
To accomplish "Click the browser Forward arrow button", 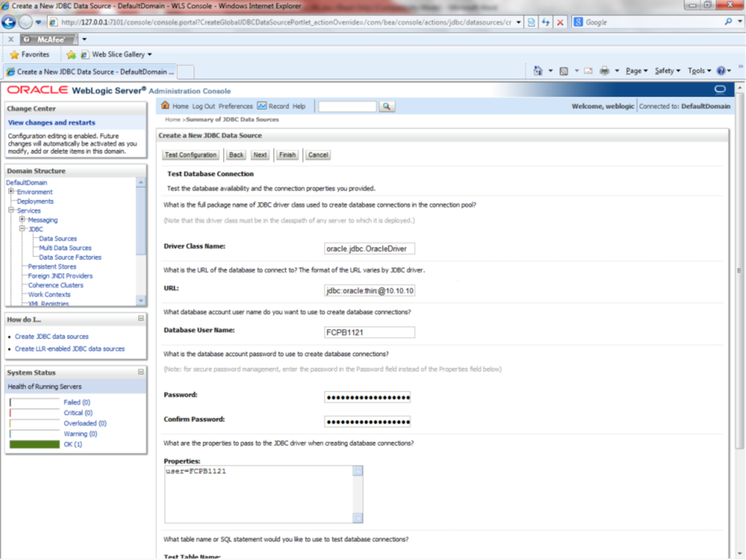I will [25, 22].
